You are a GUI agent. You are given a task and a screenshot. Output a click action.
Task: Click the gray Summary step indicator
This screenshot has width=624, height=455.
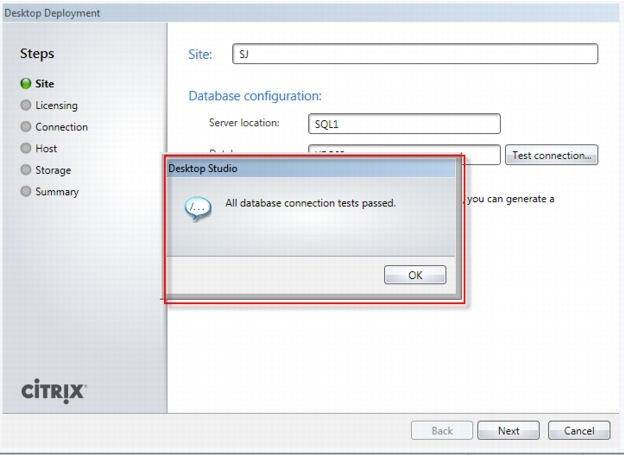[25, 191]
